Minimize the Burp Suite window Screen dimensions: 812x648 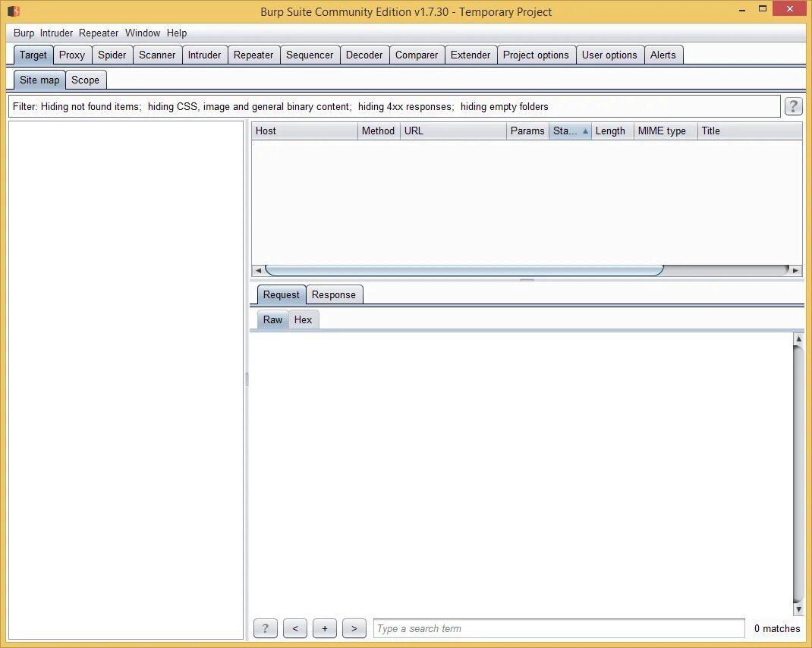coord(741,9)
